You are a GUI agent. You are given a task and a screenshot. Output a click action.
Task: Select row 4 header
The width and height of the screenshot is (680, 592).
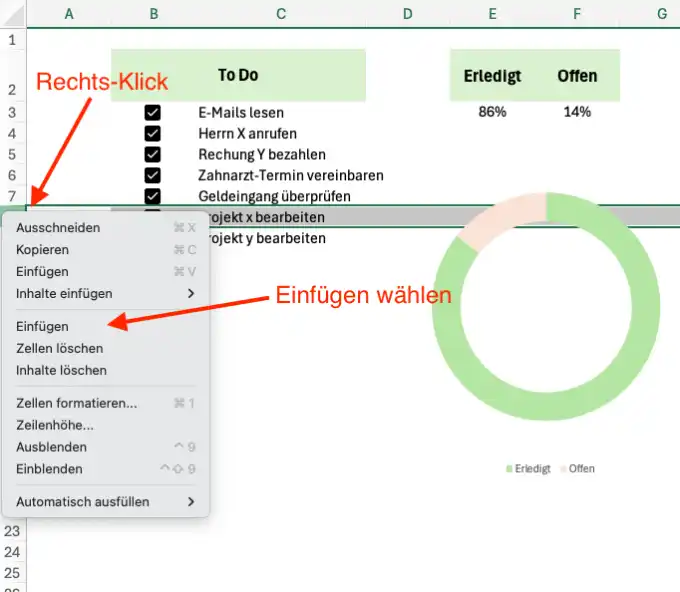pos(13,134)
